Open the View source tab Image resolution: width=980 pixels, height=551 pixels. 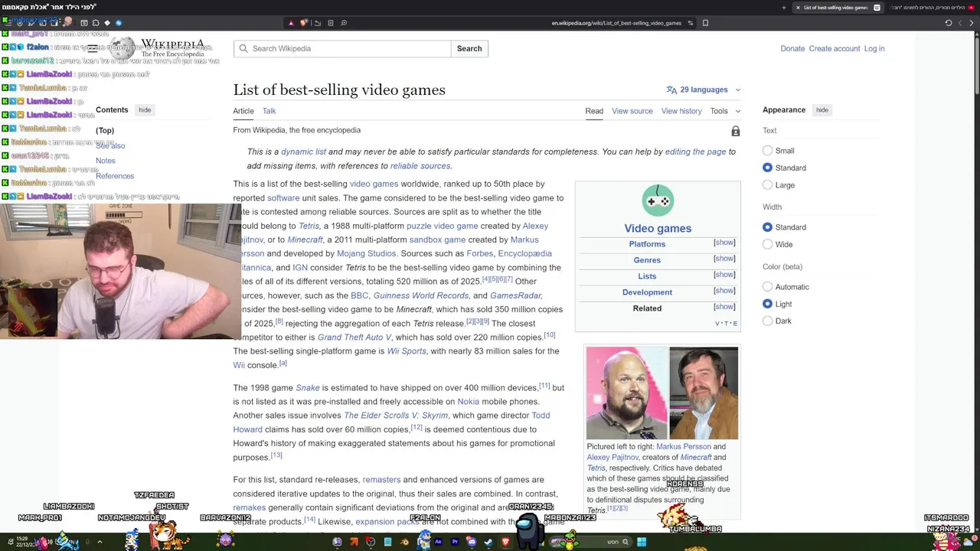[632, 111]
